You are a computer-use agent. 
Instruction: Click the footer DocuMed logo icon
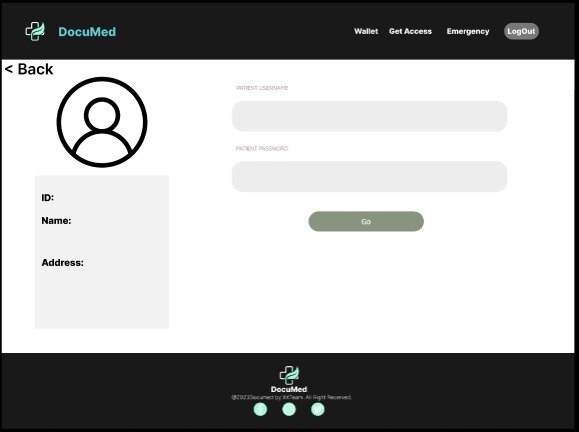289,375
